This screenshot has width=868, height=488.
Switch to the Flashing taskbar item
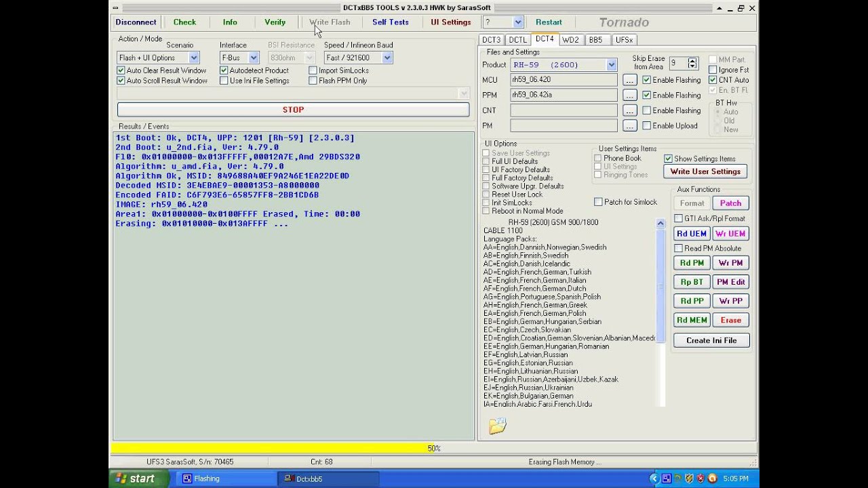226,479
